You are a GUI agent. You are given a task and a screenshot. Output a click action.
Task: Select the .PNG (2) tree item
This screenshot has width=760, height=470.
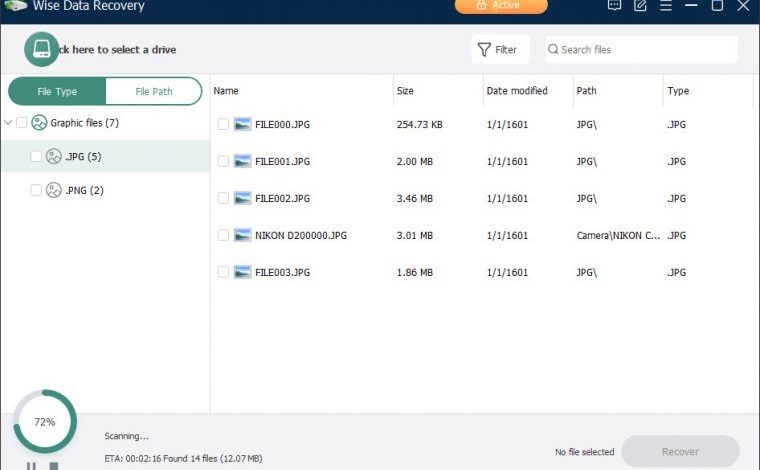pos(106,190)
